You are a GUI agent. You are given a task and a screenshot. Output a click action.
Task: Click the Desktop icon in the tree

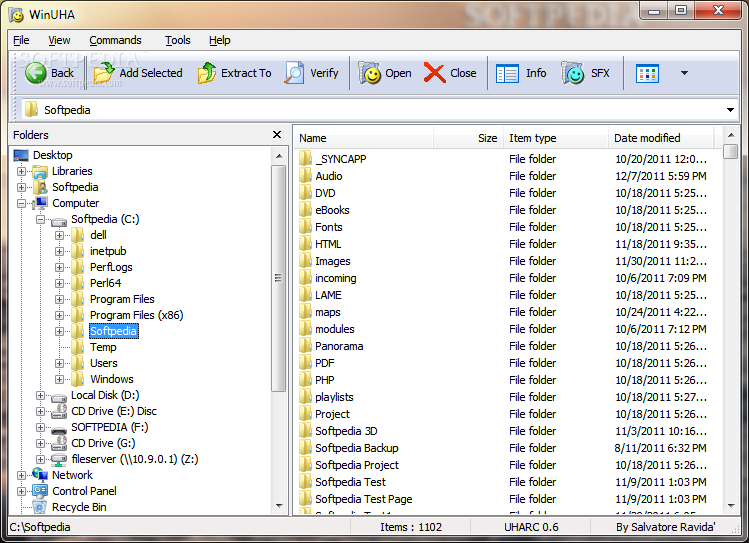coord(21,155)
